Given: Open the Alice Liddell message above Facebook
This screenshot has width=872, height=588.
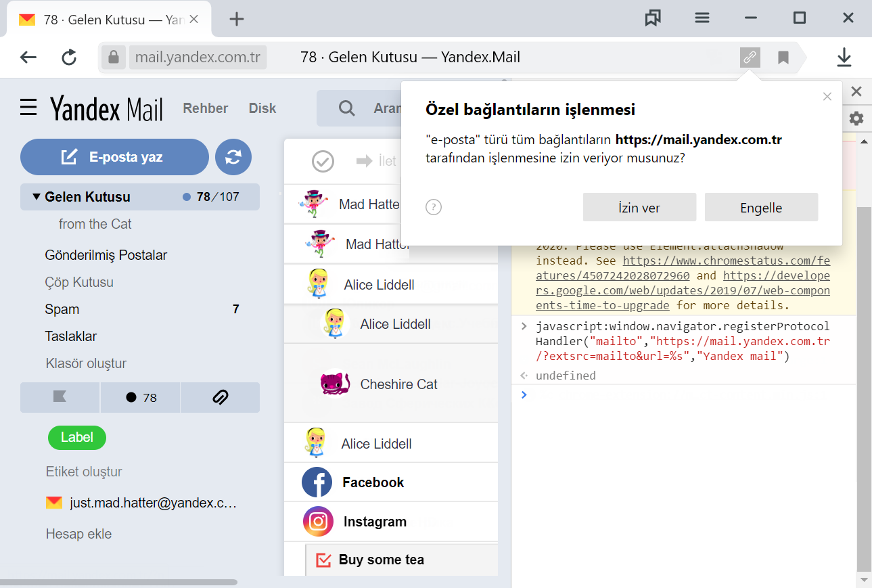Looking at the screenshot, I should [391, 443].
